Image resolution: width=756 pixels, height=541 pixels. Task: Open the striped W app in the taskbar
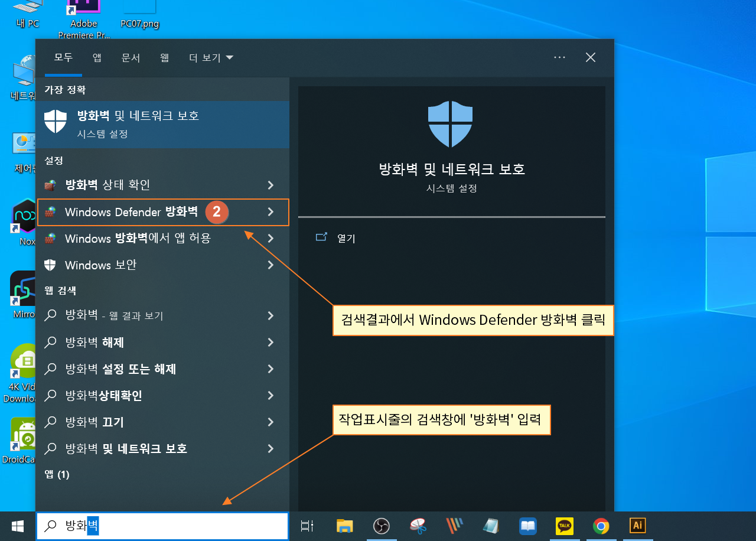pyautogui.click(x=455, y=526)
